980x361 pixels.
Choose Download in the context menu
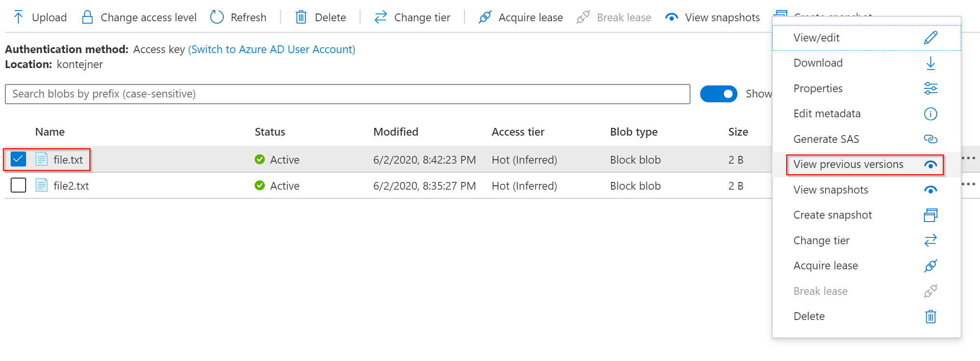(818, 63)
